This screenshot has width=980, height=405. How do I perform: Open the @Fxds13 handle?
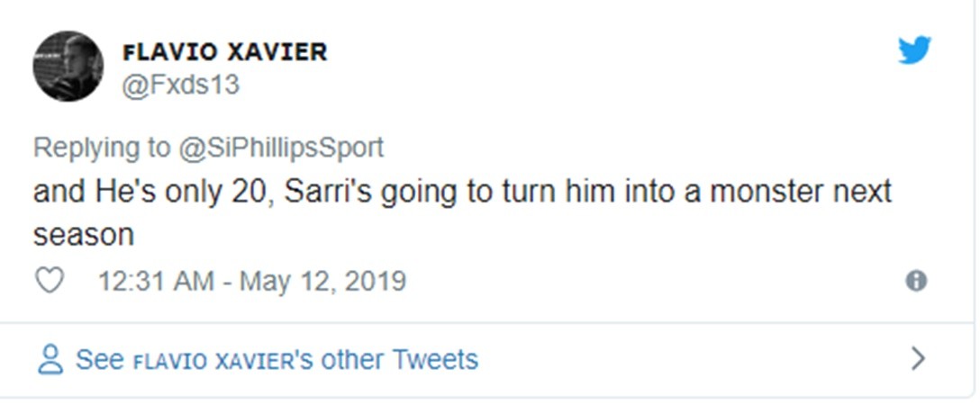pyautogui.click(x=180, y=85)
